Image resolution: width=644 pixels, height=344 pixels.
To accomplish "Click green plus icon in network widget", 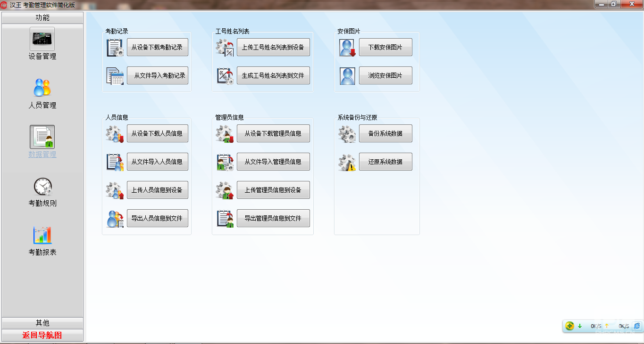I will coord(569,326).
